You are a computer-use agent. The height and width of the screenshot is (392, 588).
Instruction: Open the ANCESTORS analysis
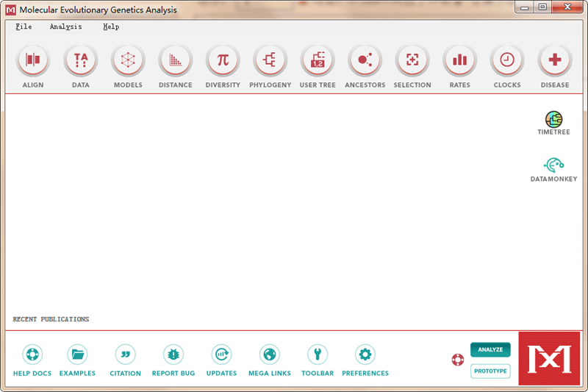(x=365, y=60)
